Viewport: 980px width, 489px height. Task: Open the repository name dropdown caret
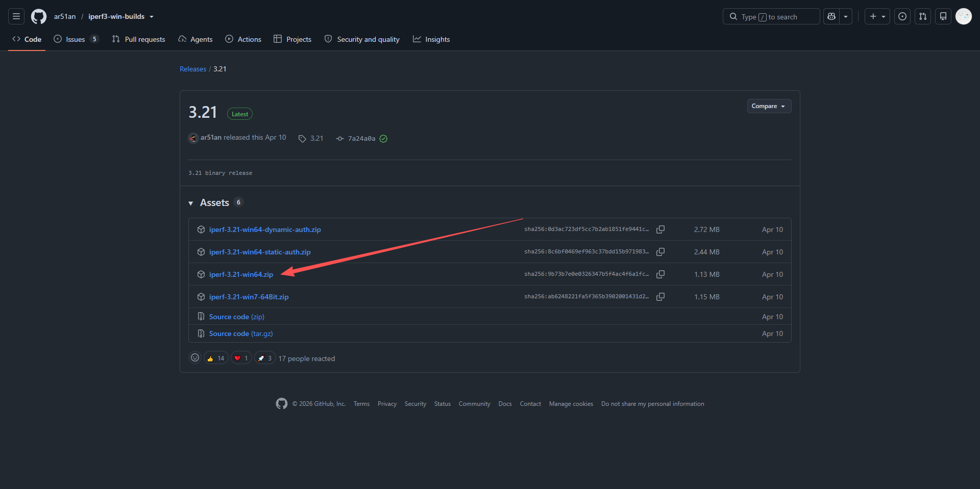pyautogui.click(x=152, y=17)
